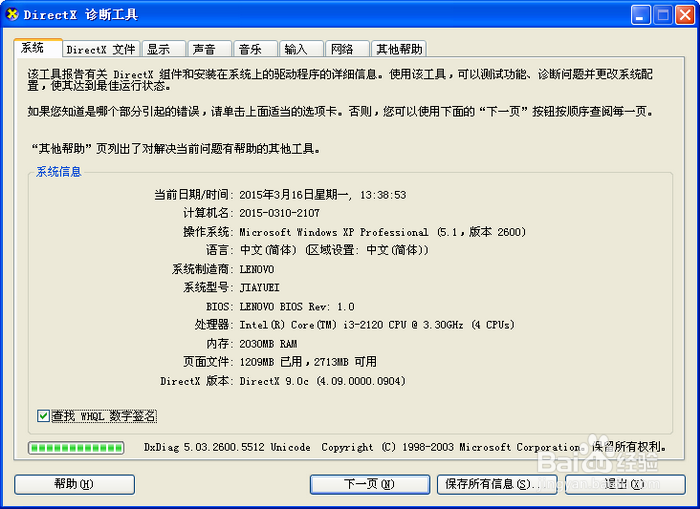Screen dimensions: 700x509
Task: Close the DirectX diagnostic window
Action: (685, 15)
